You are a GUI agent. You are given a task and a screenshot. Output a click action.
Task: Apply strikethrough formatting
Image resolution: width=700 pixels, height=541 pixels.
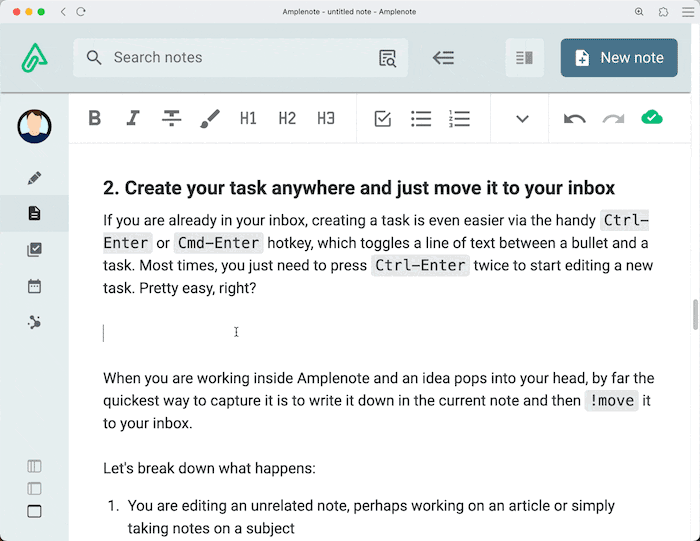pyautogui.click(x=171, y=118)
